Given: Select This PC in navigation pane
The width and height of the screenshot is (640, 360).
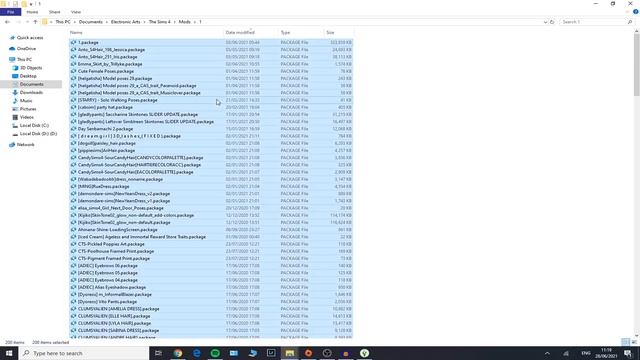Looking at the screenshot, I should 24,60.
